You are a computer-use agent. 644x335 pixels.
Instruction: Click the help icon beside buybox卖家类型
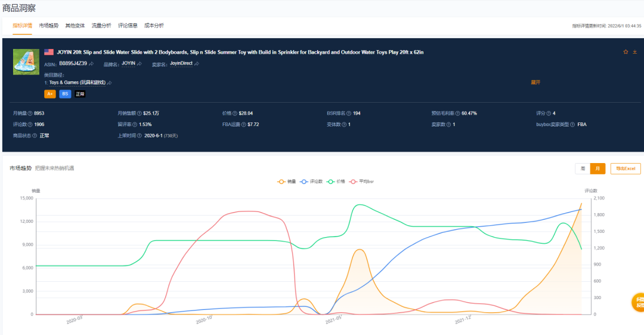point(572,124)
